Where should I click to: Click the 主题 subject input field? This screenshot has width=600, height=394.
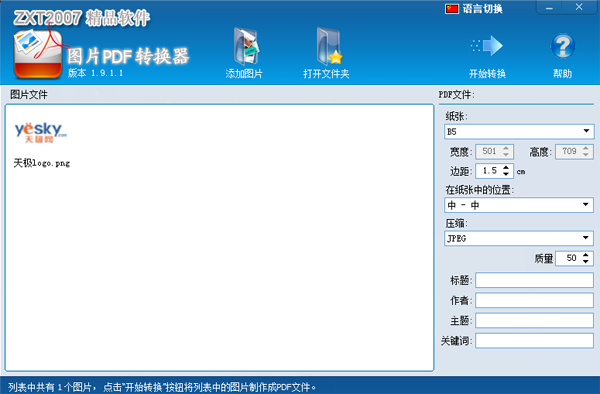(534, 320)
